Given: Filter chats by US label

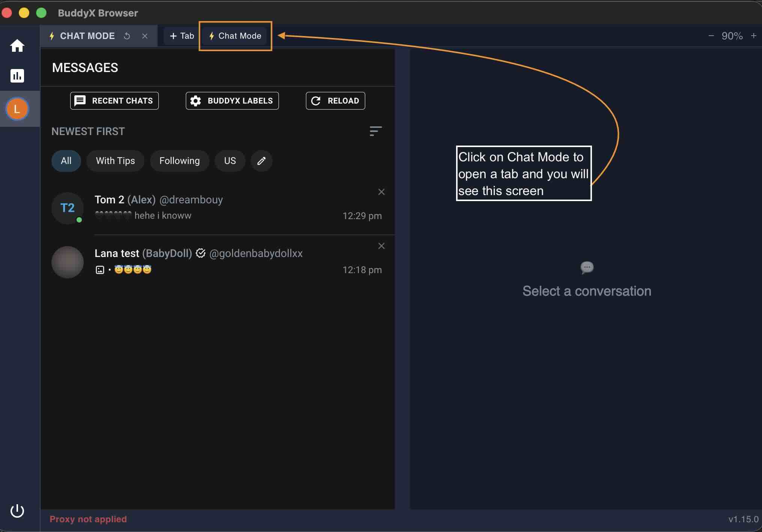Looking at the screenshot, I should (x=230, y=161).
